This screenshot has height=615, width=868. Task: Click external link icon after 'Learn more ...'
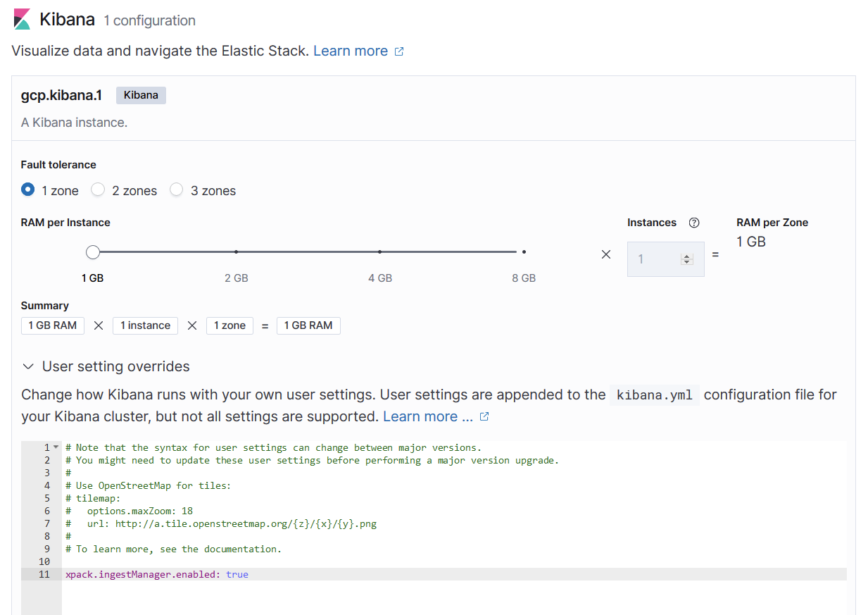[x=484, y=416]
